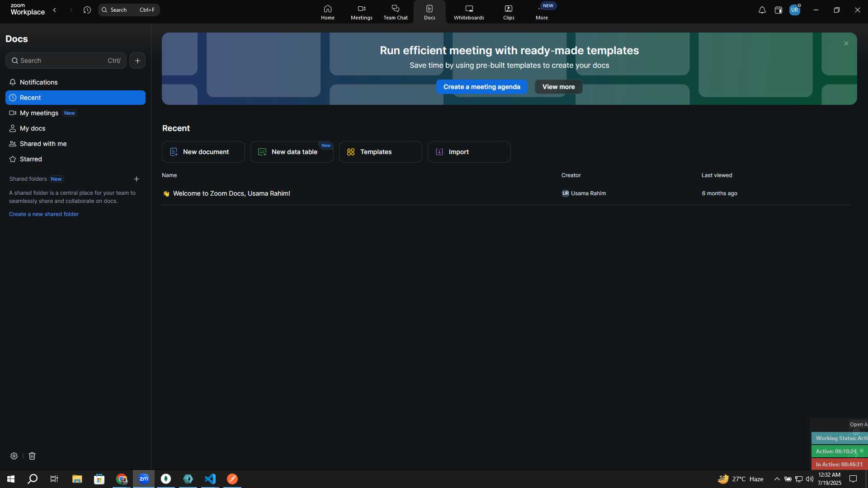The image size is (868, 488).
Task: Click the 6 months ago cell
Action: point(720,193)
